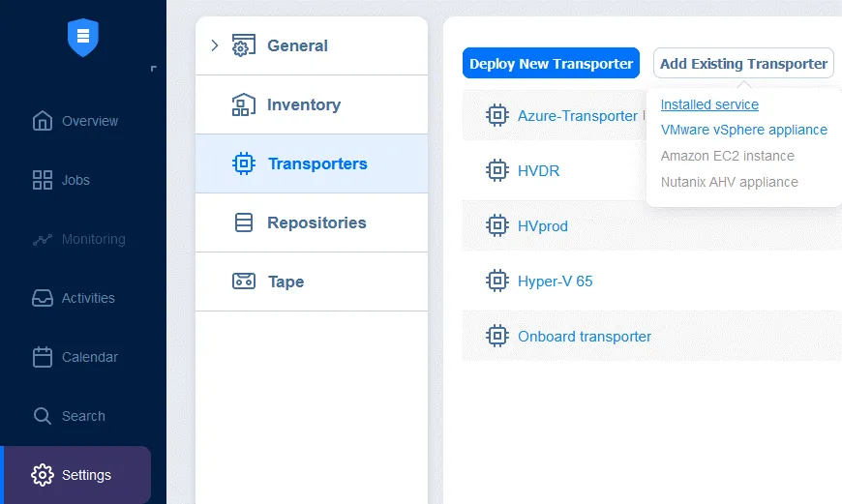Click the Tape cassette icon
This screenshot has width=842, height=504.
[x=244, y=282]
